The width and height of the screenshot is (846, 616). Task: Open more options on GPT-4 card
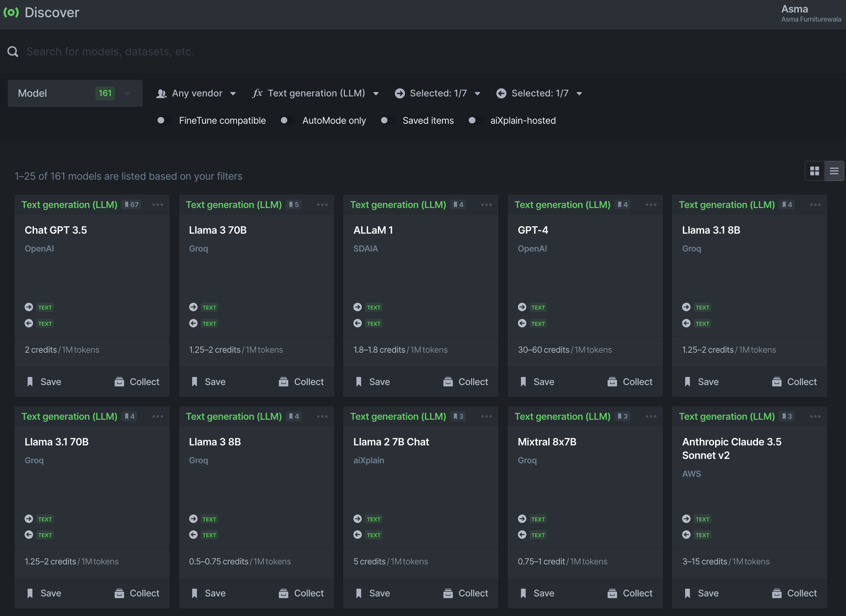(x=651, y=205)
